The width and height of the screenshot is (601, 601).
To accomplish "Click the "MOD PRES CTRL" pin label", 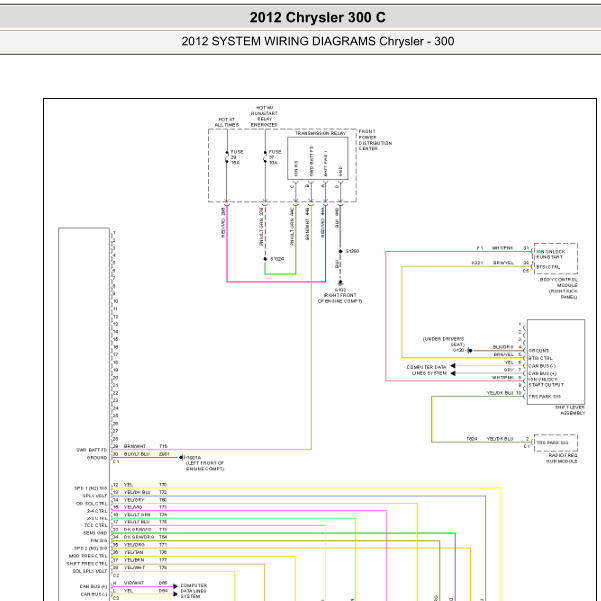I will 88,556.
